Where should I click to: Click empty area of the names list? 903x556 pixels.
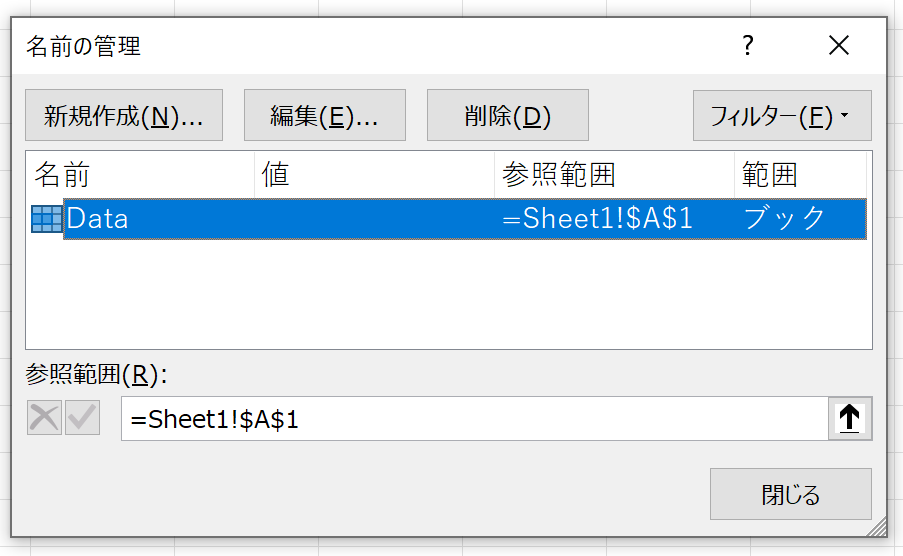tap(449, 294)
